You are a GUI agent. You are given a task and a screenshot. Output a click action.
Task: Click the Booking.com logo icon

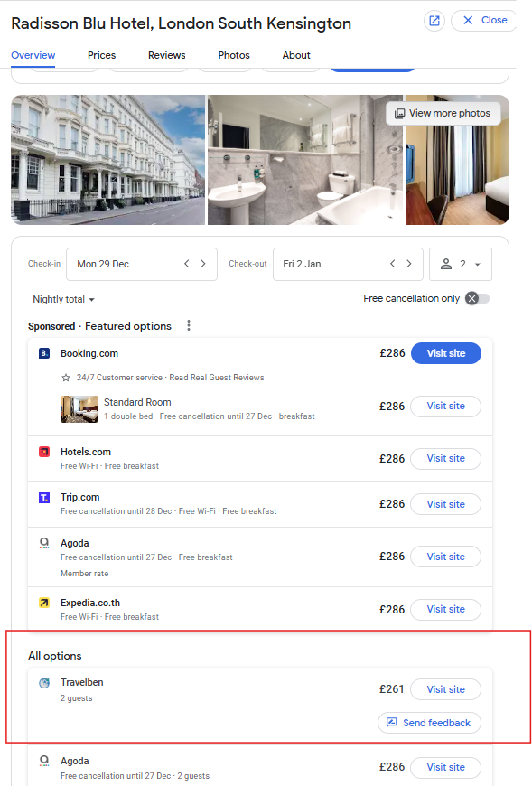coord(44,353)
